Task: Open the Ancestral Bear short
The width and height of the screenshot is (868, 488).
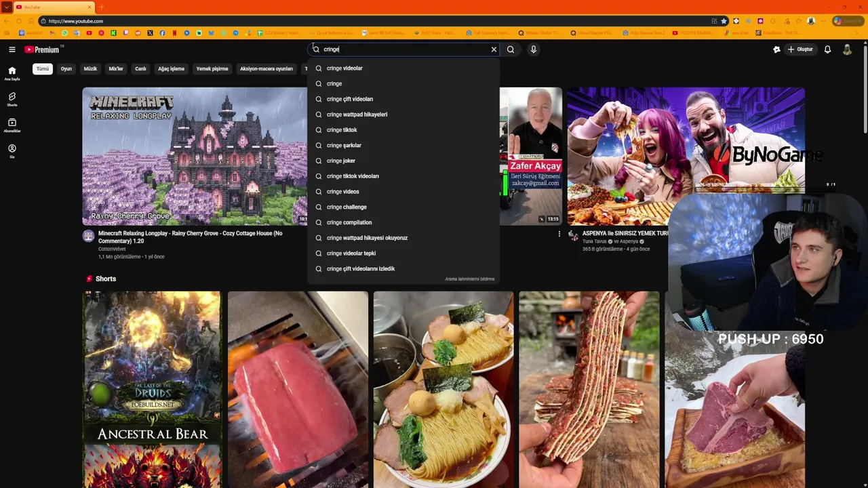Action: pyautogui.click(x=152, y=390)
